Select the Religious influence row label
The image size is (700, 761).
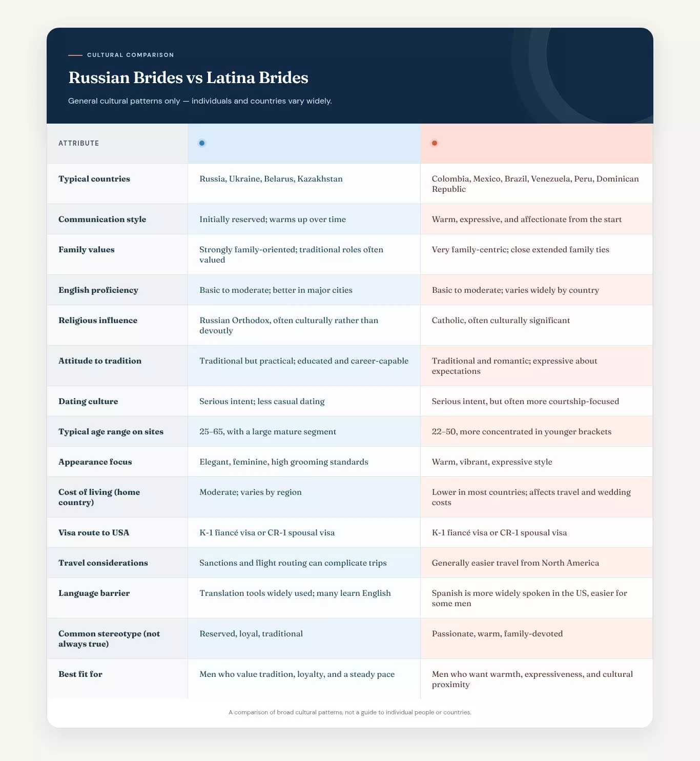click(x=98, y=321)
